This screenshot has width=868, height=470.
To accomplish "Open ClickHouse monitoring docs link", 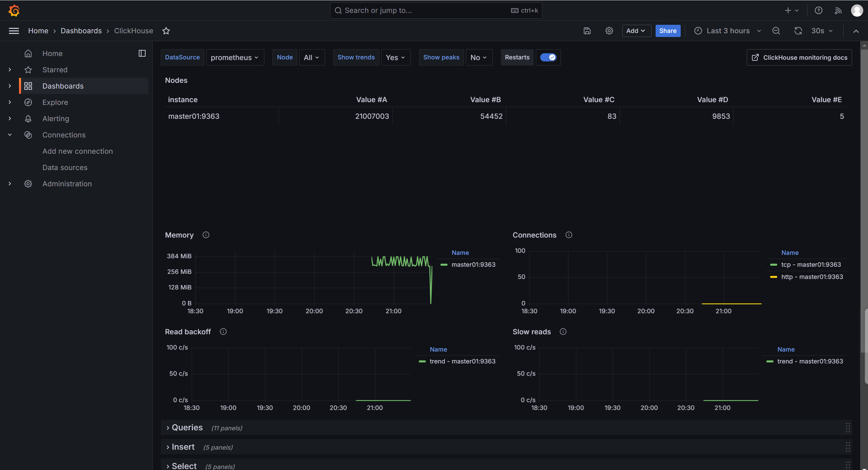I will 799,57.
